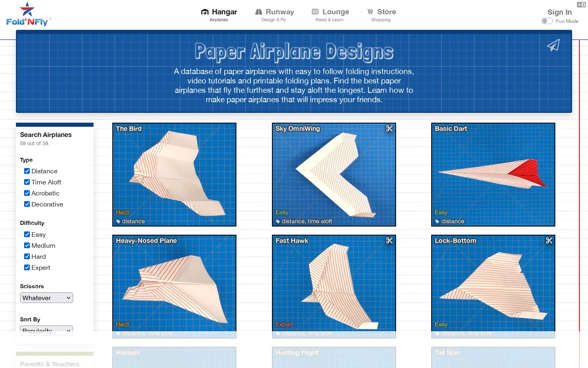Click the paper plane icon in banner
The width and height of the screenshot is (588, 368).
553,45
